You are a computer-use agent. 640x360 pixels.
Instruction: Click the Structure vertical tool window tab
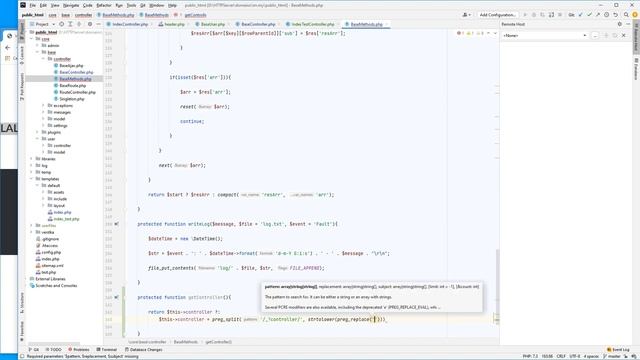(22, 303)
